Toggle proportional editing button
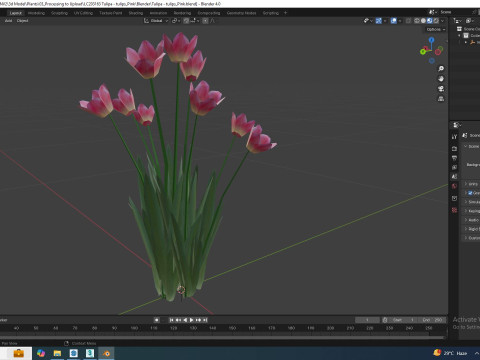The height and width of the screenshot is (360, 480). click(x=205, y=21)
